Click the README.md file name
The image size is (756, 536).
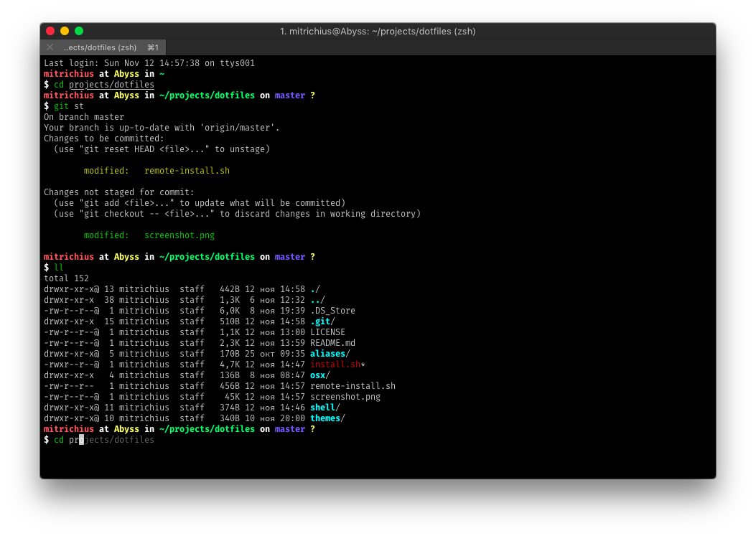(332, 343)
